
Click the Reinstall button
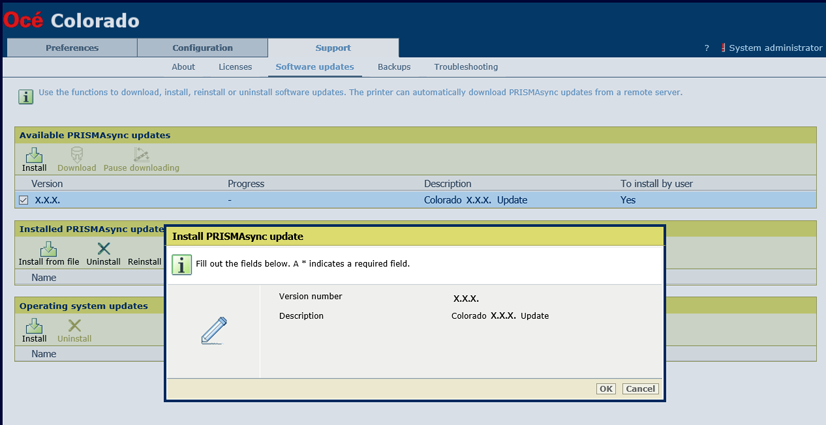(x=144, y=262)
